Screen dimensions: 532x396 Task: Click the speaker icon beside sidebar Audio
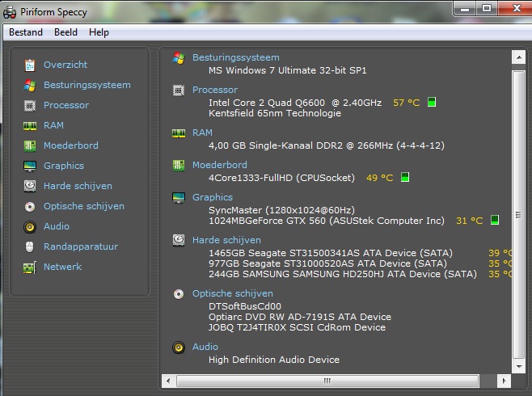(30, 227)
